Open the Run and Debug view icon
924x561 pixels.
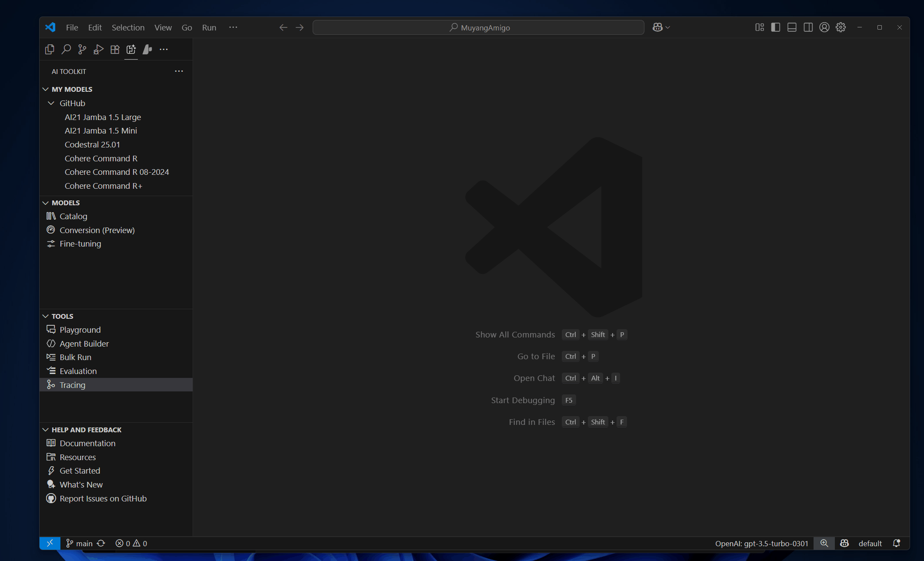tap(99, 50)
